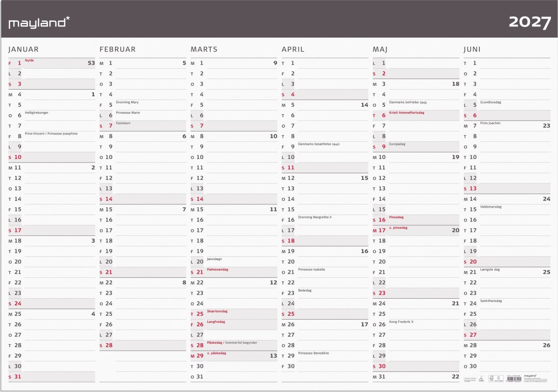The image size is (558, 392).
Task: Click the 2027 year label
Action: click(530, 22)
